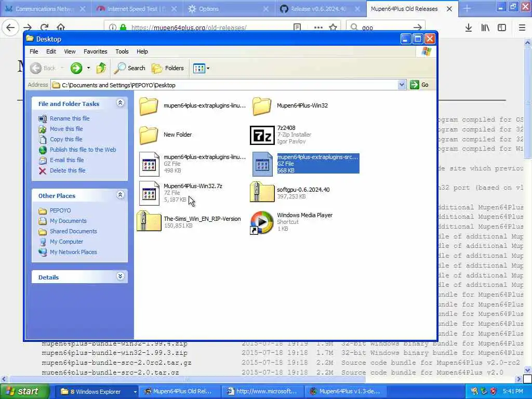Switch to Options tab in Firefox
Screen dimensions: 532x399
[x=229, y=9]
